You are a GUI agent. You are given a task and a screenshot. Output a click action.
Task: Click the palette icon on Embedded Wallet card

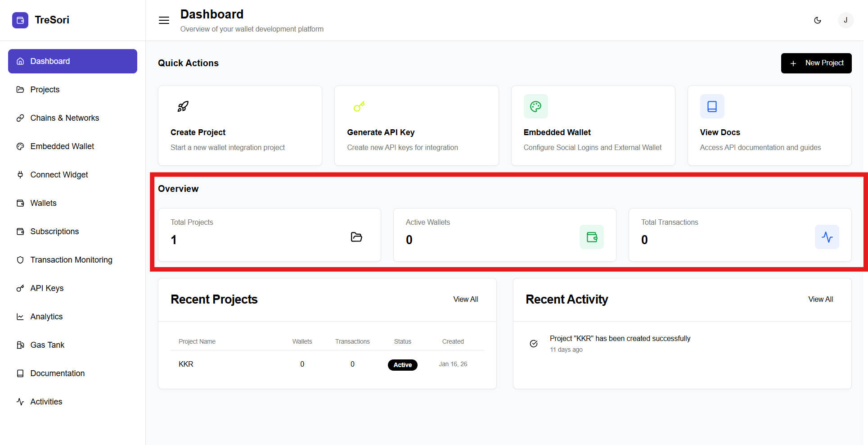535,106
